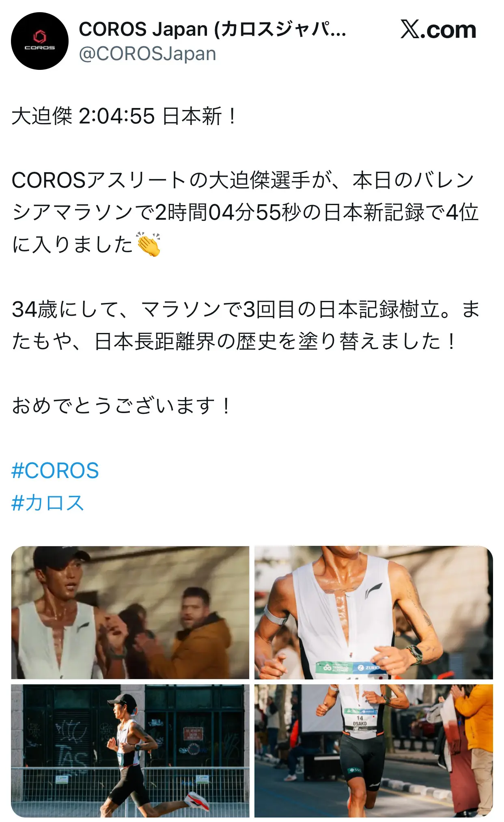Image resolution: width=504 pixels, height=822 pixels.
Task: Open the #カロス hashtag
Action: pyautogui.click(x=48, y=503)
